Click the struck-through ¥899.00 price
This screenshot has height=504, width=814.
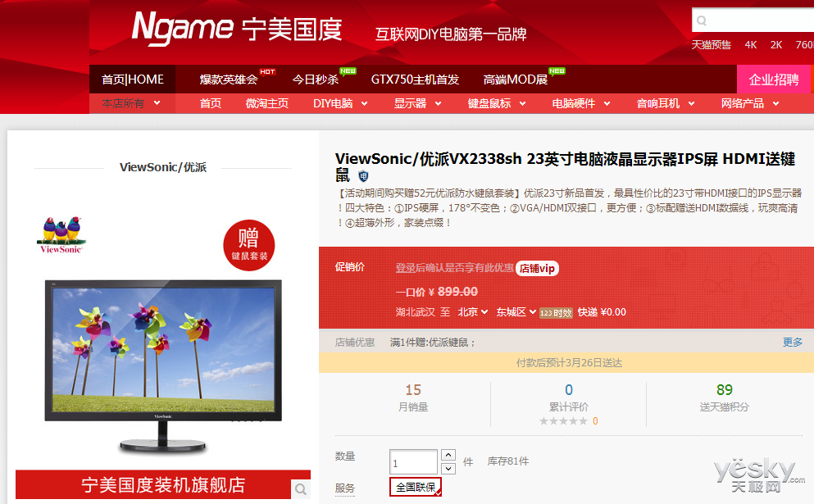tap(457, 292)
